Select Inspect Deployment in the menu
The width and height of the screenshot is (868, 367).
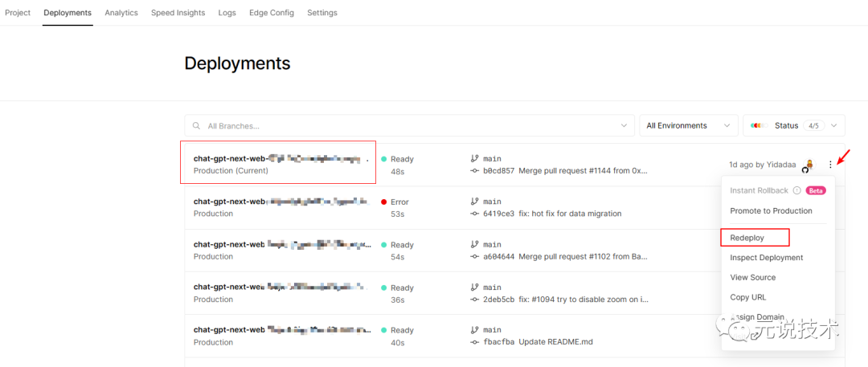766,258
